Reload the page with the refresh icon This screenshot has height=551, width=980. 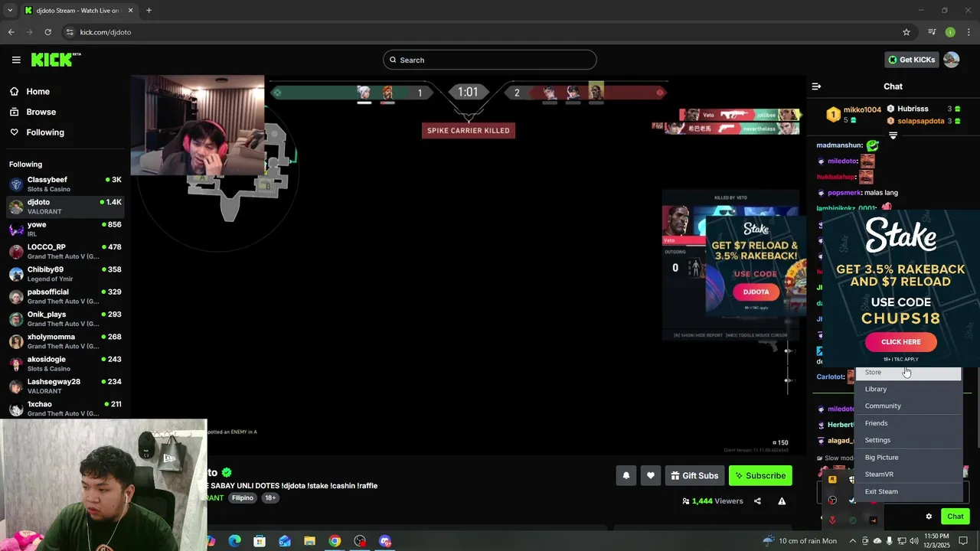[x=47, y=32]
